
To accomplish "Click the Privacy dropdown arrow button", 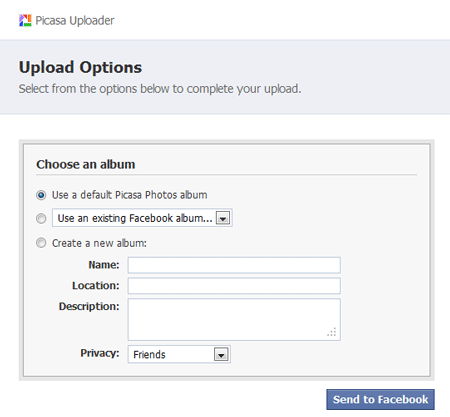I will click(221, 355).
